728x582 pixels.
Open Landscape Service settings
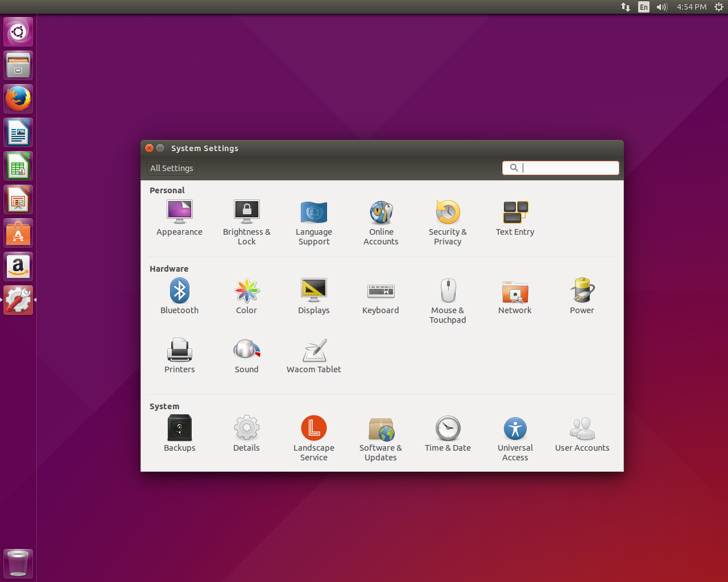click(x=313, y=439)
